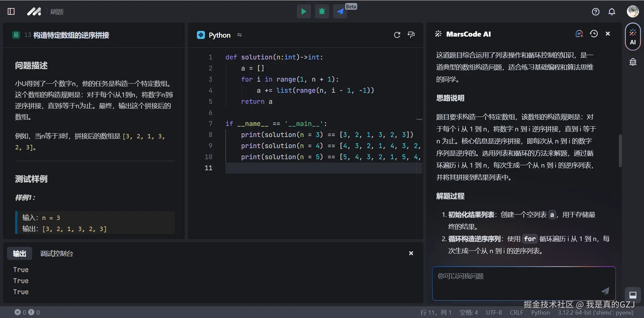Start a new MarsCode AI chat
This screenshot has width=644, height=318.
tap(579, 34)
